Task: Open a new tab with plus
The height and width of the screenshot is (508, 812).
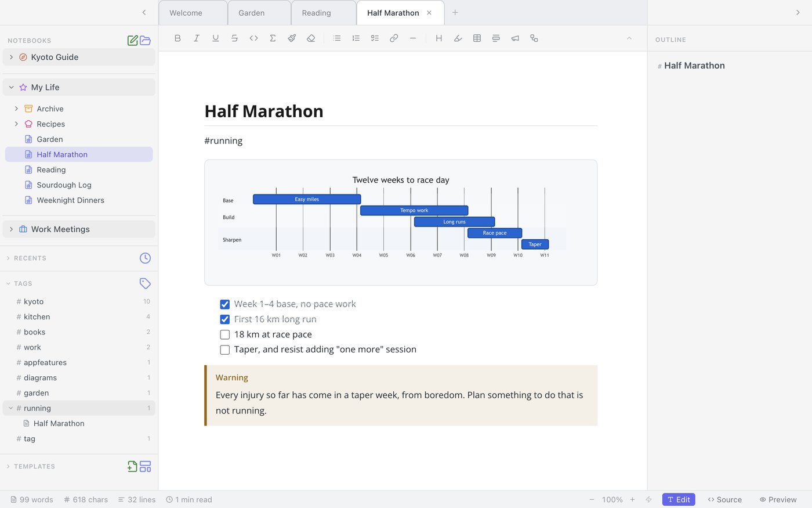Action: coord(455,12)
